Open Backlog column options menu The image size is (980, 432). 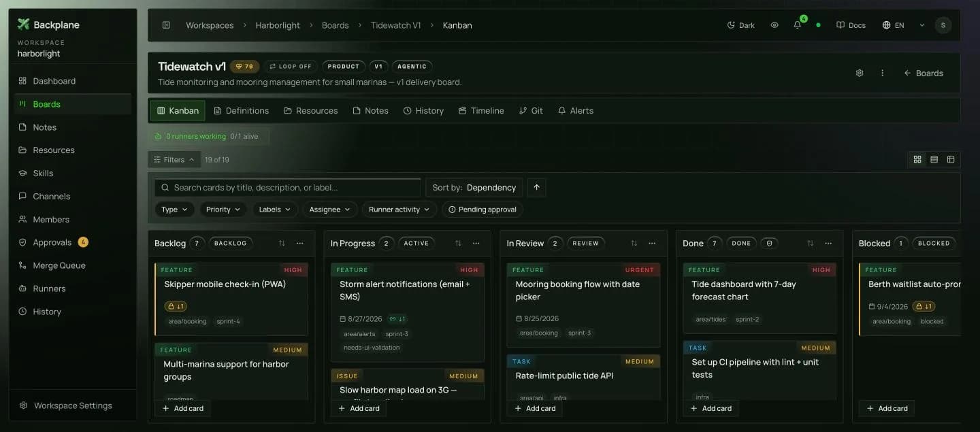click(300, 244)
